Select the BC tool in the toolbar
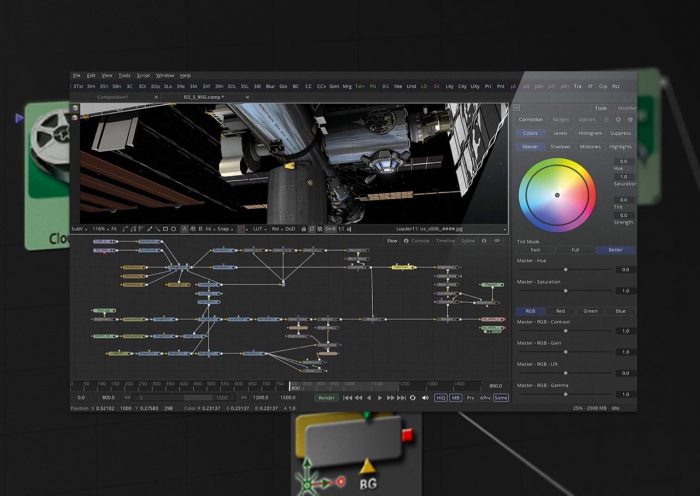700x496 pixels. tap(296, 87)
